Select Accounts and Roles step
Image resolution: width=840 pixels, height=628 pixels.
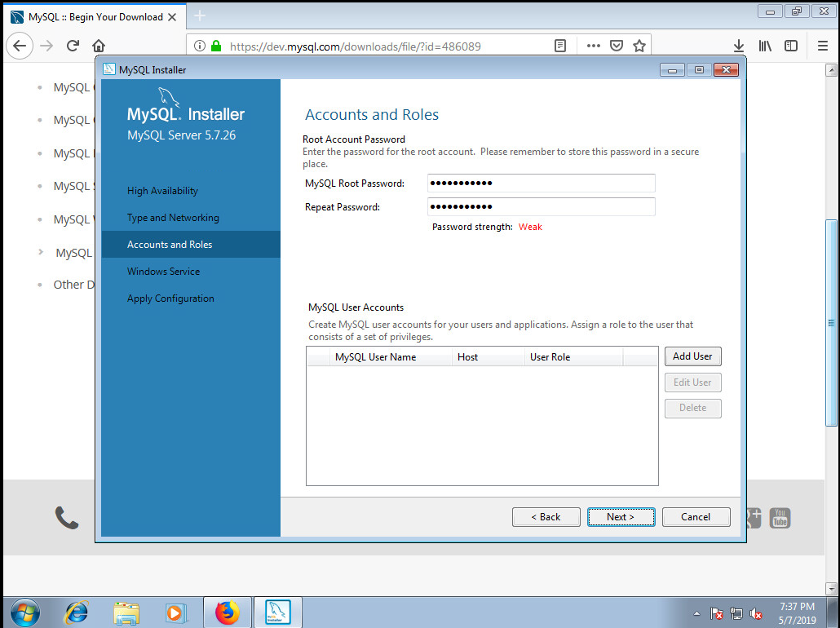click(x=191, y=245)
